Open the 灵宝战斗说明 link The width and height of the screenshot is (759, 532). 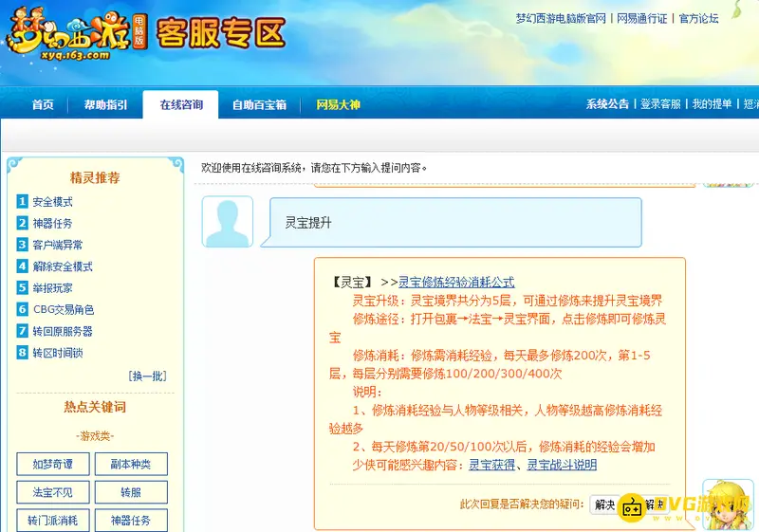[x=562, y=465]
